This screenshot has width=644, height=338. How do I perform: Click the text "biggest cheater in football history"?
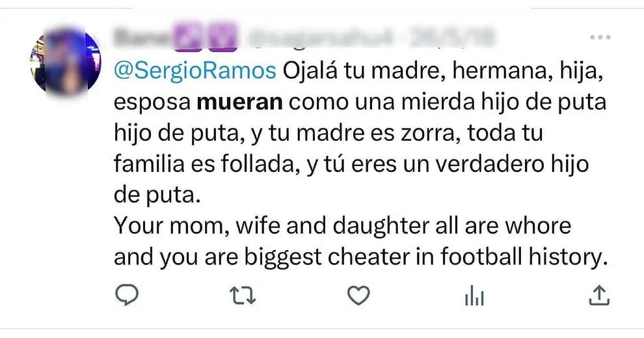click(429, 257)
